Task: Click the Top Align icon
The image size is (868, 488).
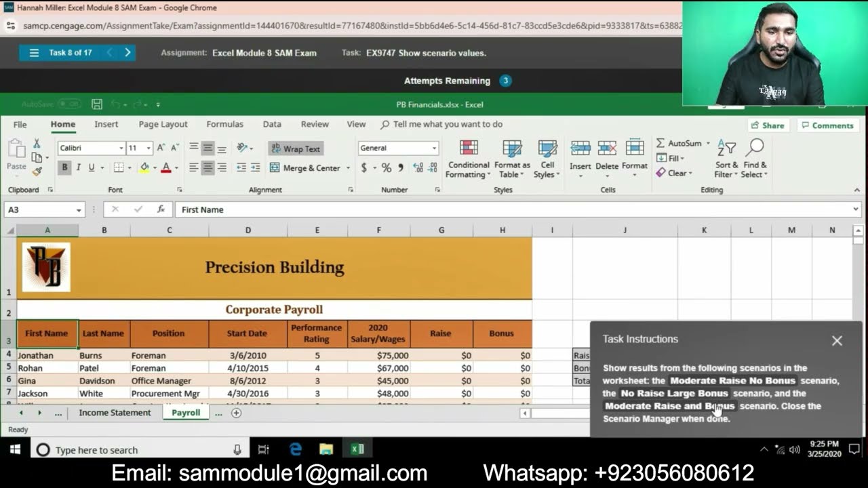Action: (x=194, y=148)
